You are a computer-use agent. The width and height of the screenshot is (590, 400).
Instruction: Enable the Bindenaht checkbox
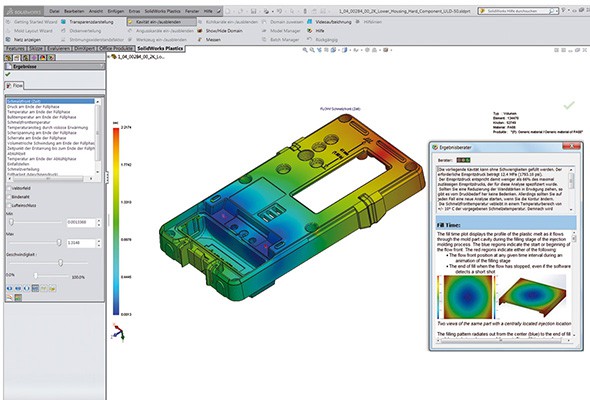9,197
